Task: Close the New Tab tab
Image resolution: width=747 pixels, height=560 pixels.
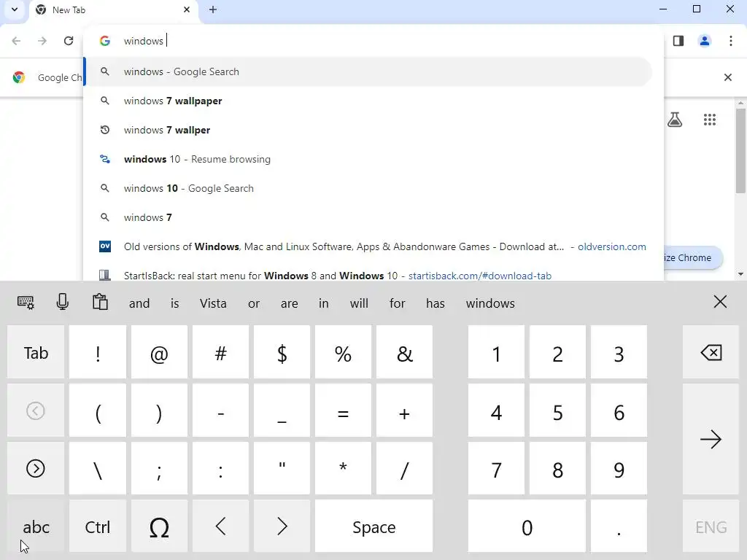Action: 187,9
